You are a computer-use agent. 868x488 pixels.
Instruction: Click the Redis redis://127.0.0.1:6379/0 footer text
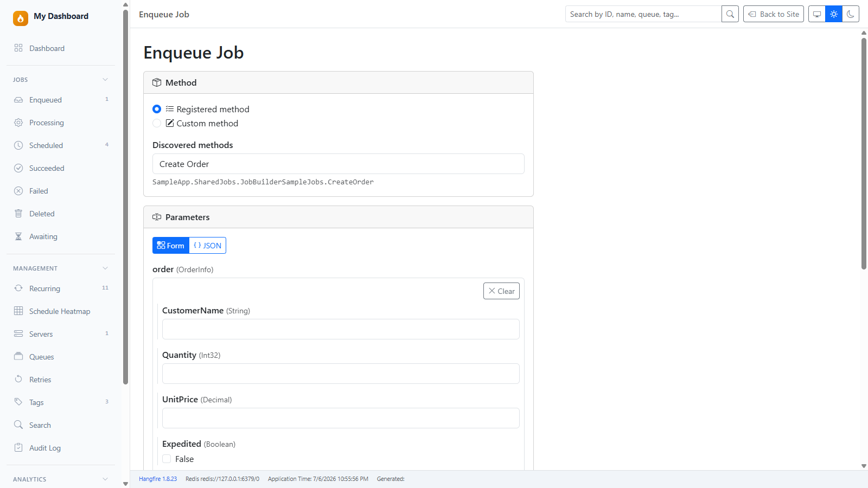click(222, 479)
